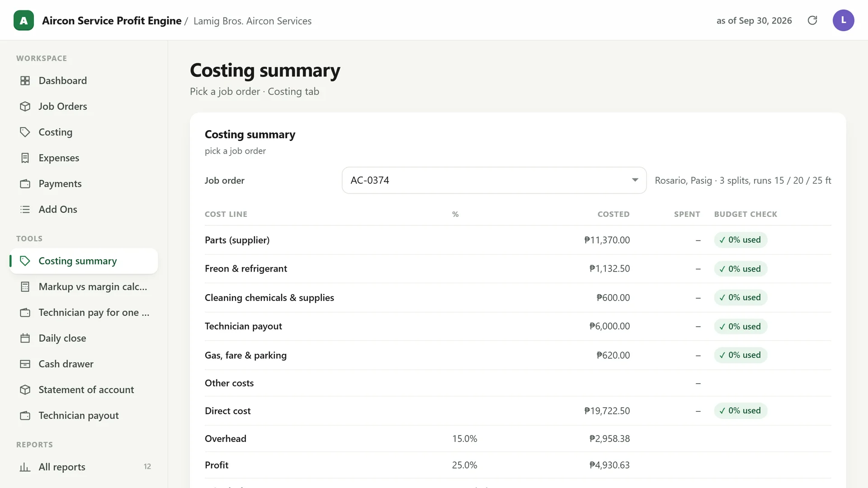The width and height of the screenshot is (868, 488).
Task: Click the Freon & refrigerant 0% used badge
Action: pyautogui.click(x=741, y=269)
